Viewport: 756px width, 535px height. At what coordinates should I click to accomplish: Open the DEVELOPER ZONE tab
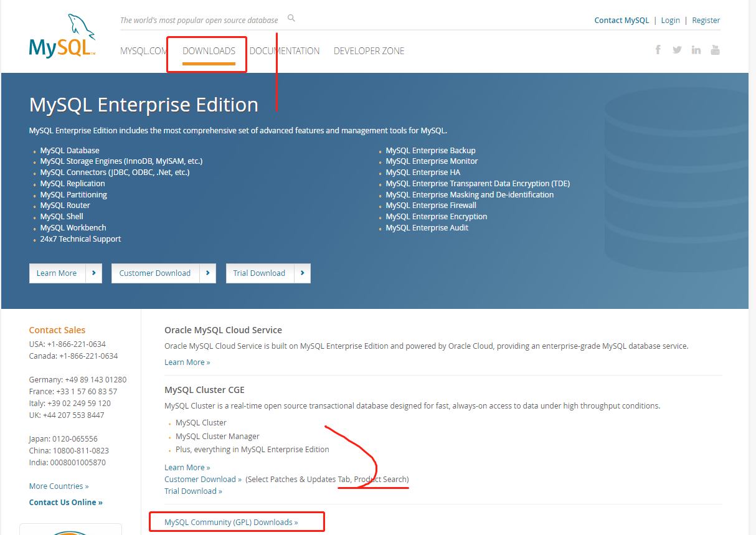pyautogui.click(x=369, y=51)
